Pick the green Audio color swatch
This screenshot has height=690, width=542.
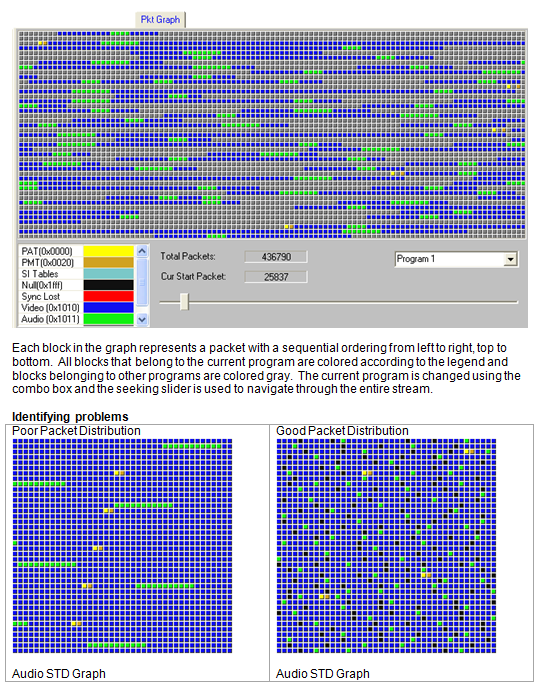109,319
